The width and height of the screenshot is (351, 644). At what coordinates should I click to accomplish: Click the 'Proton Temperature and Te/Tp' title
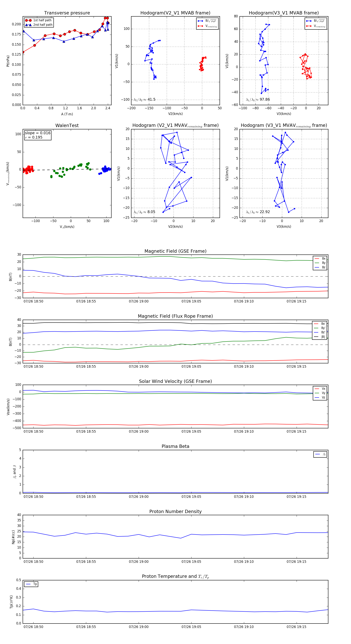coord(175,576)
